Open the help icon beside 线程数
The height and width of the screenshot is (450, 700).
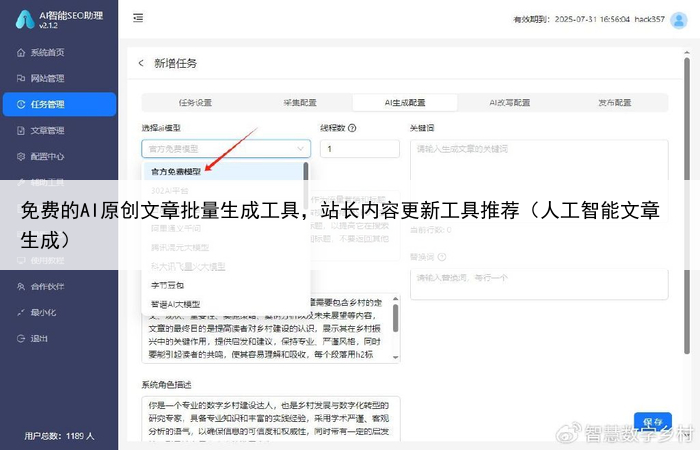(x=352, y=128)
